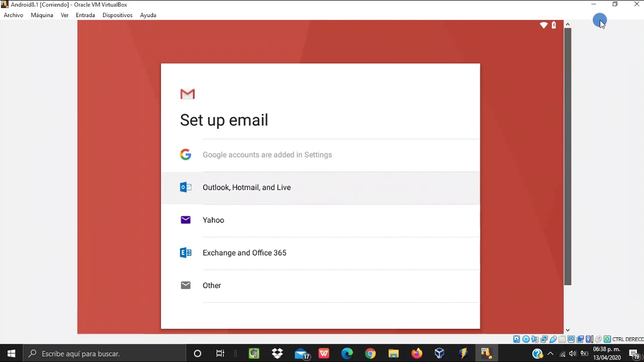Click the vertical scrollbar thumb
Image resolution: width=644 pixels, height=362 pixels.
(x=568, y=157)
